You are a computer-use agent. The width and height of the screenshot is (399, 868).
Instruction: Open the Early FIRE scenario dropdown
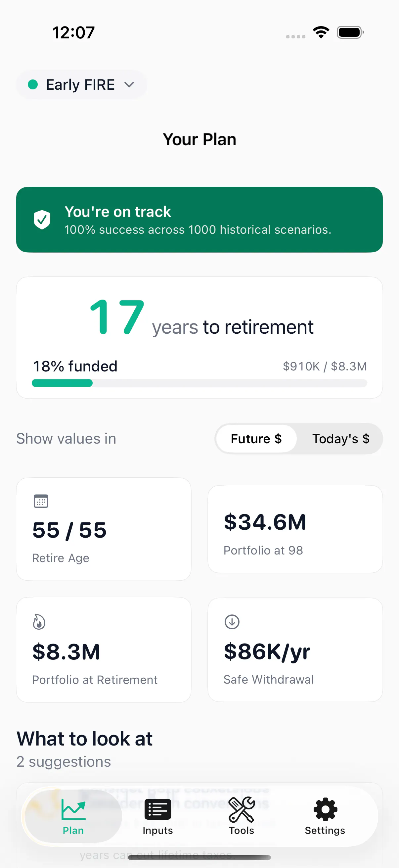click(81, 84)
